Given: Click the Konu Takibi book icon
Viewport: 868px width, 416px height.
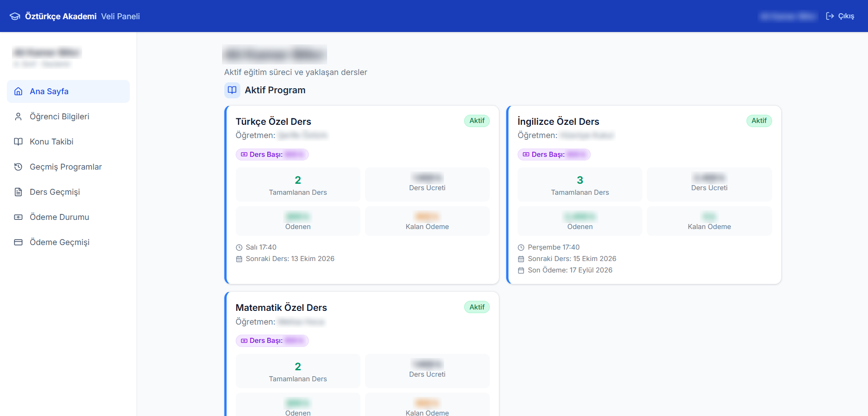Looking at the screenshot, I should [x=18, y=142].
